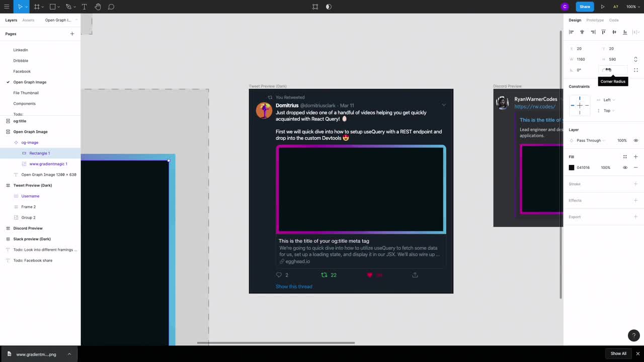Select the Text tool
The height and width of the screenshot is (362, 644).
84,7
